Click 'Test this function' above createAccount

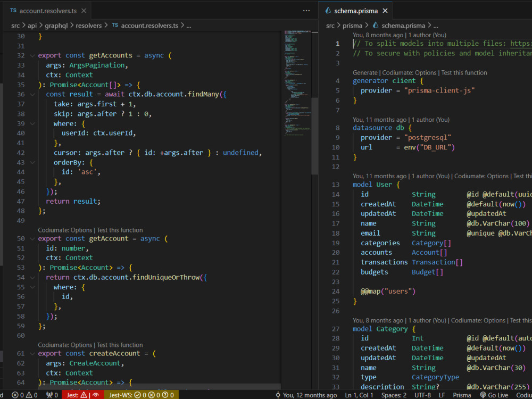(120, 345)
